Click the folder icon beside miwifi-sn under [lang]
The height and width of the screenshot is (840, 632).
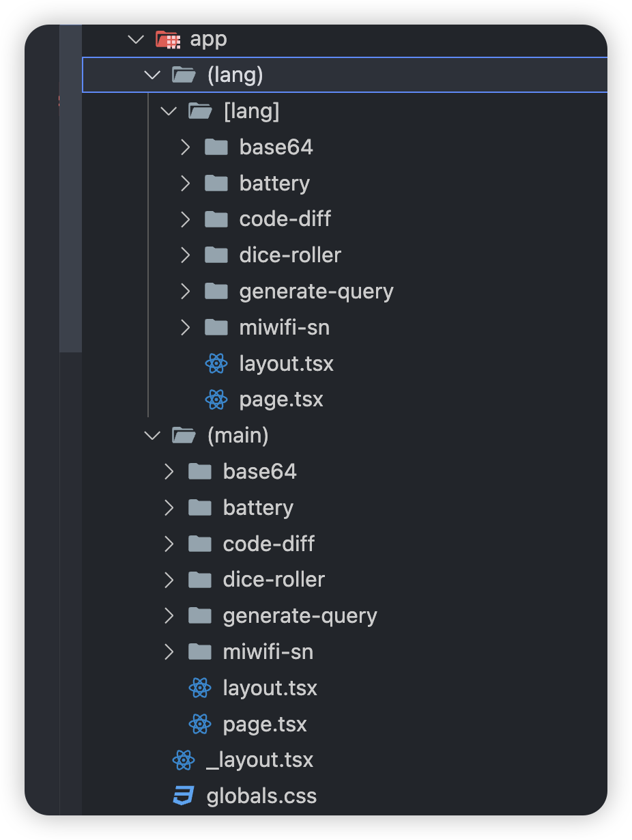click(216, 327)
